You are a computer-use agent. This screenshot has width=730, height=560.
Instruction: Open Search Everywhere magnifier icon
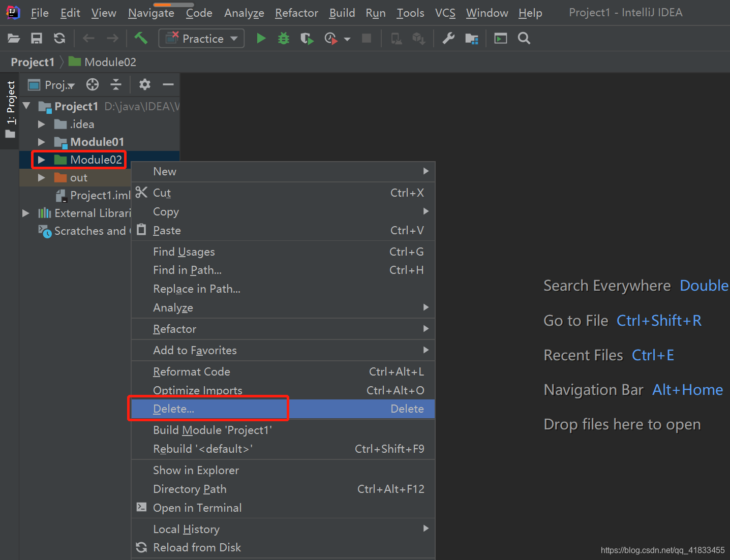[524, 39]
